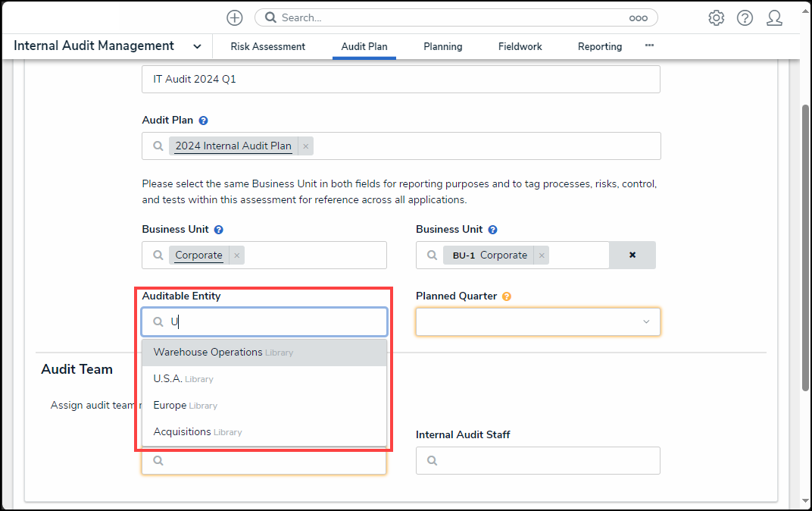Open the Fieldwork tab
Screen dimensions: 812x511
(520, 47)
